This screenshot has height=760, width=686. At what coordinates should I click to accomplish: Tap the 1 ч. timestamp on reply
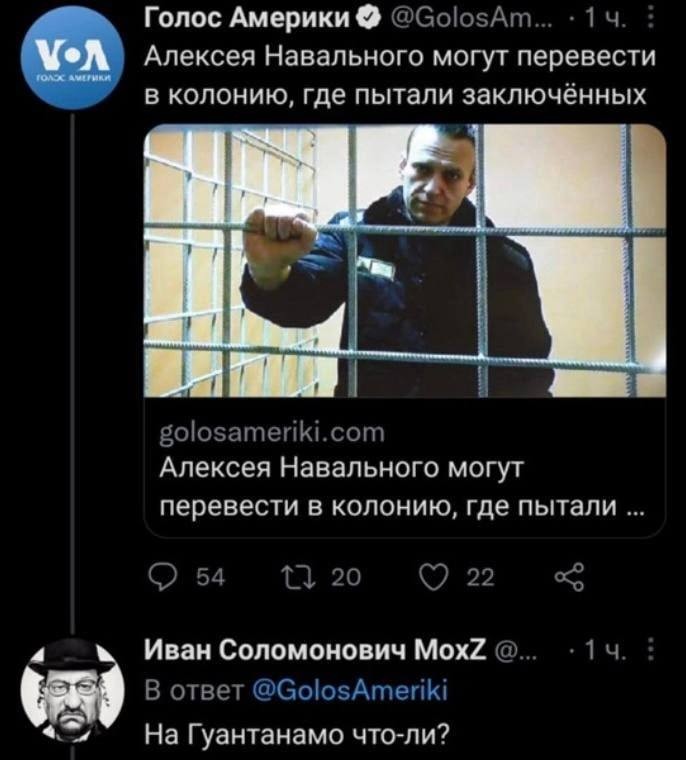pos(606,651)
